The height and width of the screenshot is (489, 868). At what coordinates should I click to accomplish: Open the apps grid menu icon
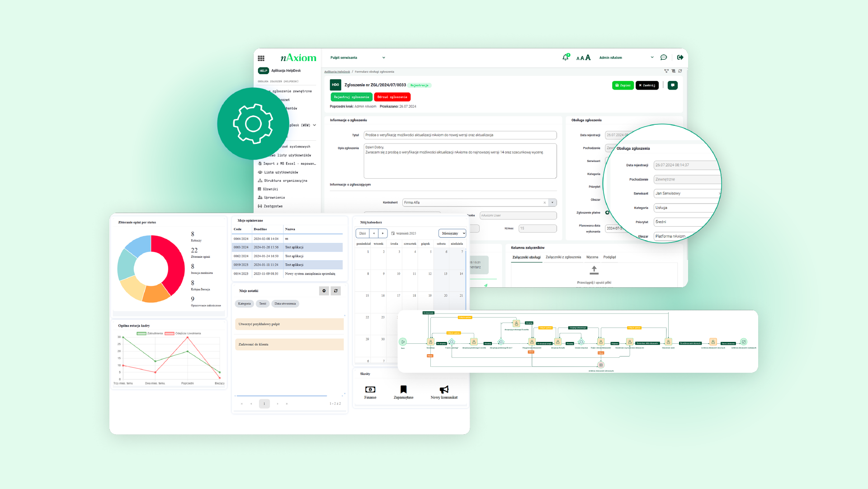click(x=261, y=58)
